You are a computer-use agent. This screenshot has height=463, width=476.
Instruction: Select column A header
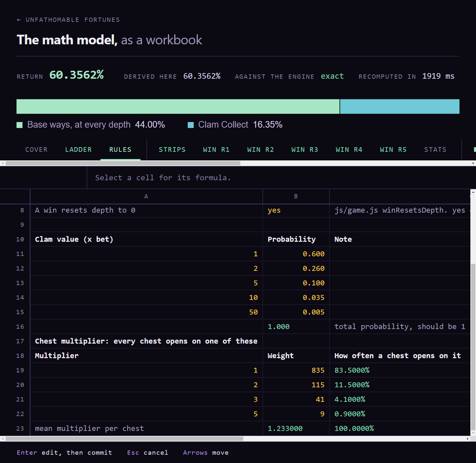(x=146, y=196)
